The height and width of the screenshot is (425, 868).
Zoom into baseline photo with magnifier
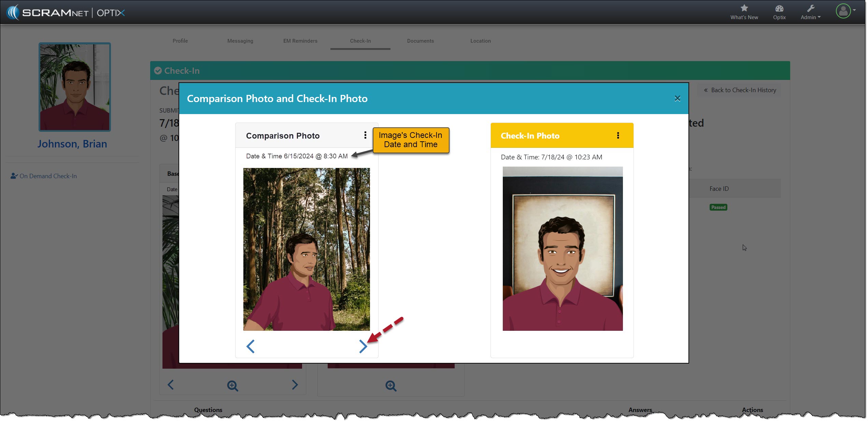[x=232, y=386]
